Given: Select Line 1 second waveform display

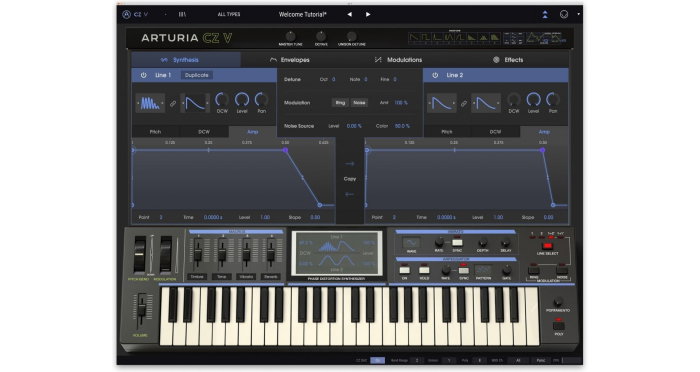Looking at the screenshot, I should pyautogui.click(x=195, y=103).
